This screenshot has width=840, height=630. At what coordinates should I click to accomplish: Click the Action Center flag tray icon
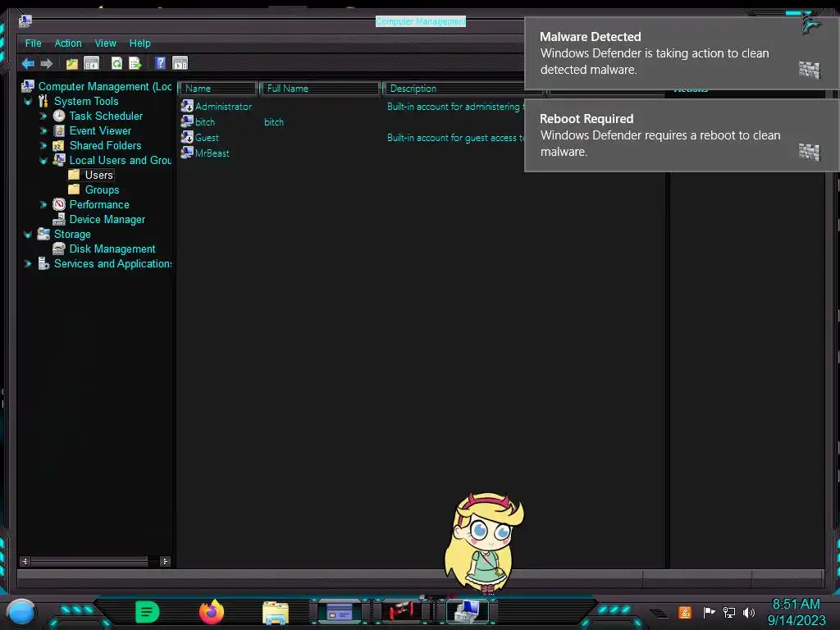coord(709,612)
